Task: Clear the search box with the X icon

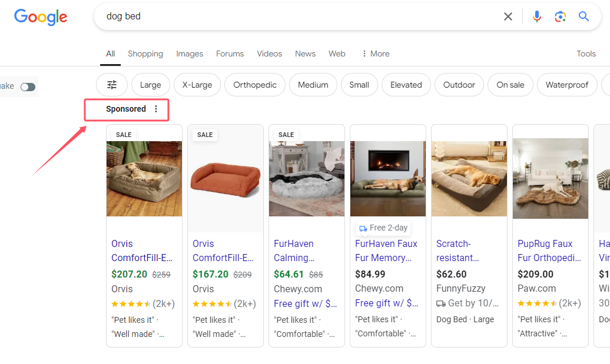Action: click(508, 16)
